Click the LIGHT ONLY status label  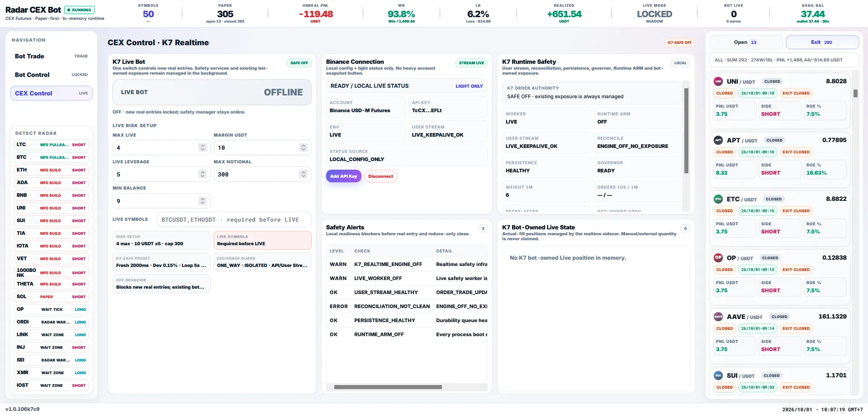[x=469, y=86]
